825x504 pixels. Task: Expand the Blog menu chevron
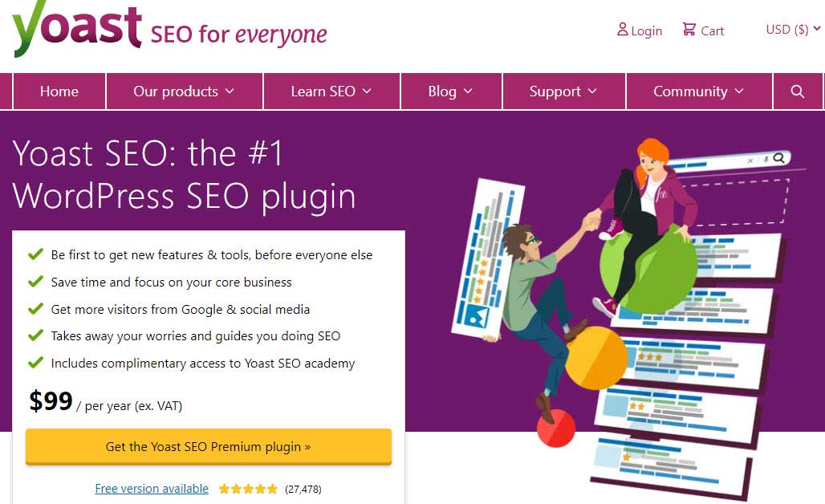[468, 91]
